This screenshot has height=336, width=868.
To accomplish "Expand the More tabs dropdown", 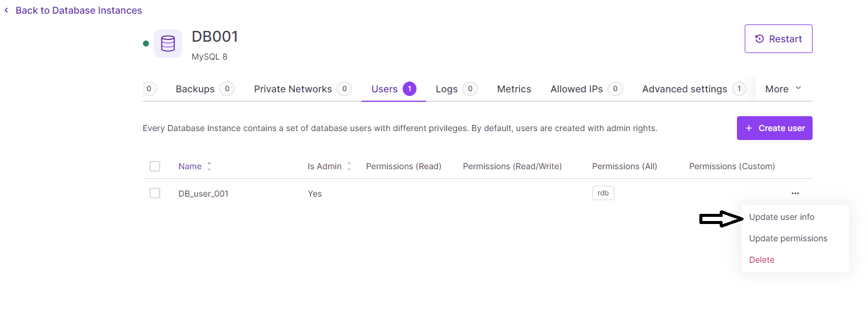I will click(x=783, y=89).
